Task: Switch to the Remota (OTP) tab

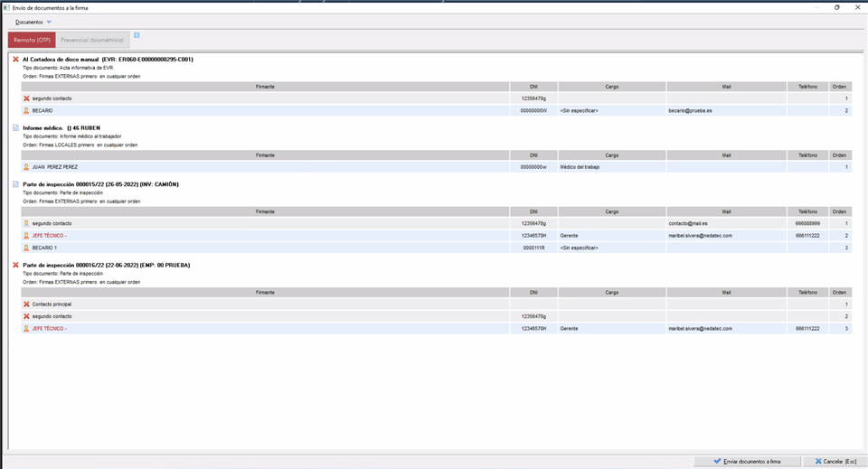Action: pos(33,40)
